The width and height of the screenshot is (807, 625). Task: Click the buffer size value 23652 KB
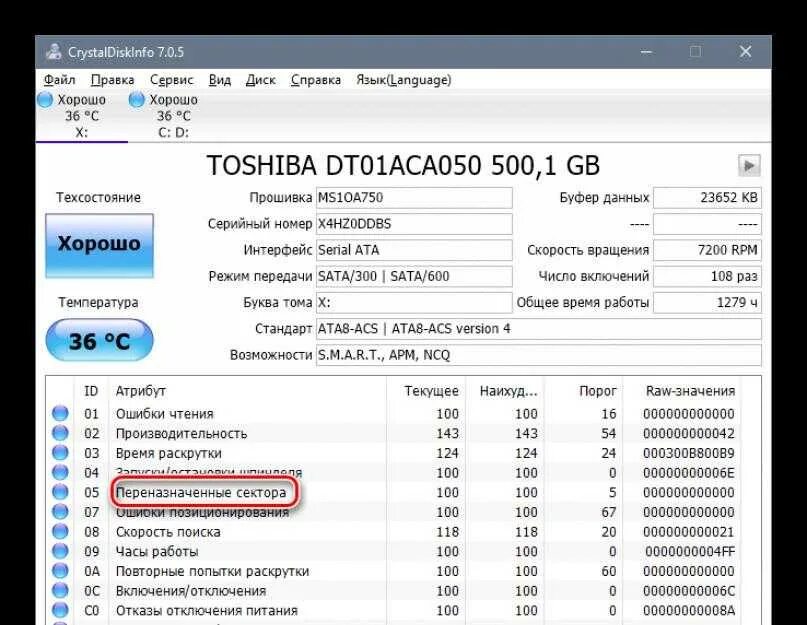coord(707,198)
